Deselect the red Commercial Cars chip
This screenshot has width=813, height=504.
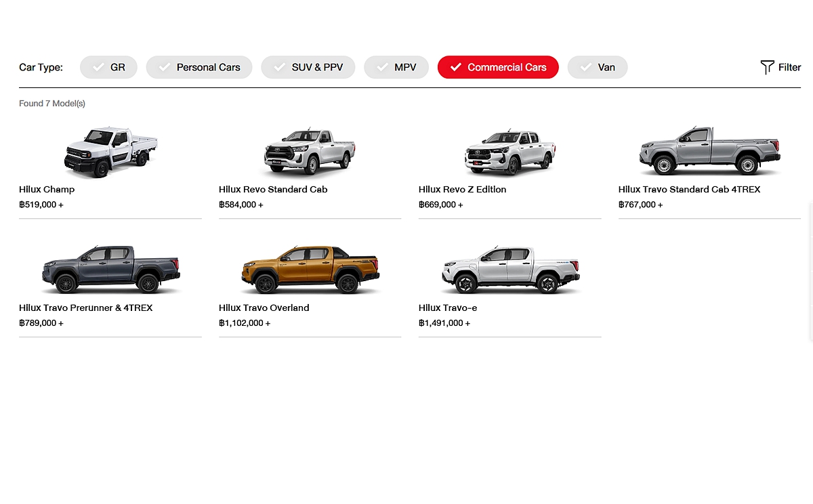tap(498, 67)
